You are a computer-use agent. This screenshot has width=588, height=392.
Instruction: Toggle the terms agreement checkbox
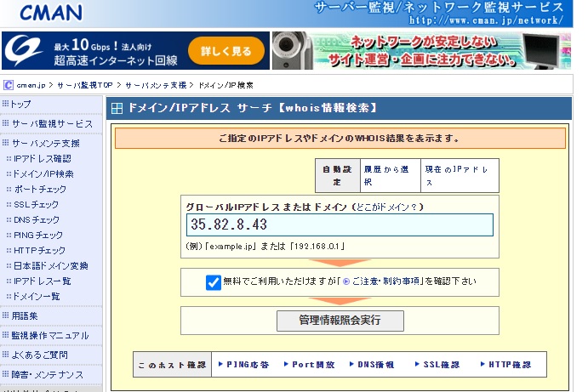tap(214, 282)
